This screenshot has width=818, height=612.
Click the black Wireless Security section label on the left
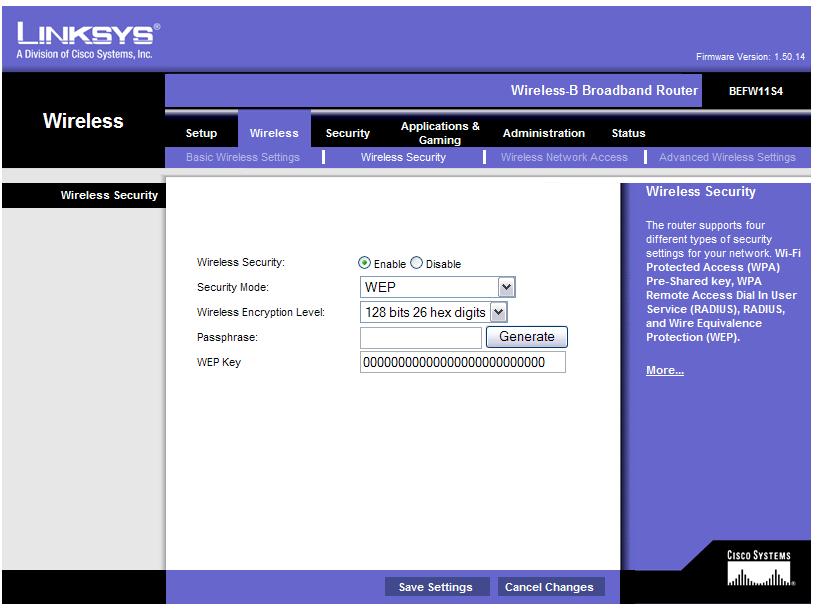click(x=109, y=195)
